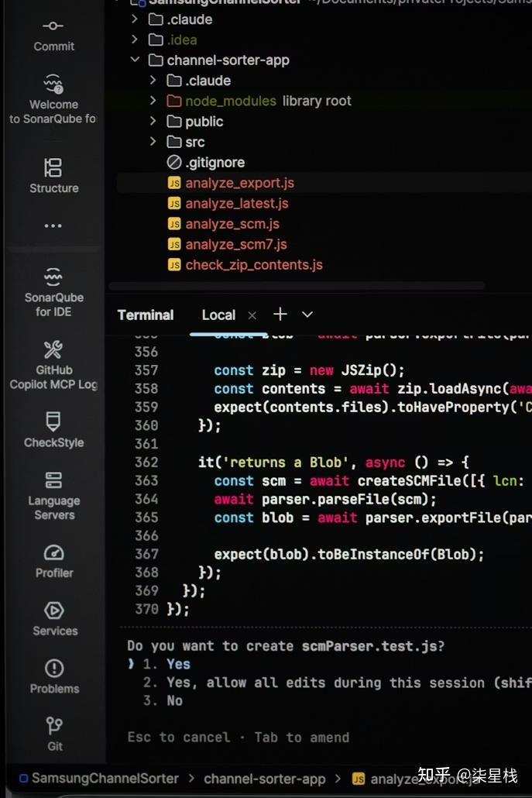
Task: Click the project tree horizontal scrollbar
Action: point(297,286)
